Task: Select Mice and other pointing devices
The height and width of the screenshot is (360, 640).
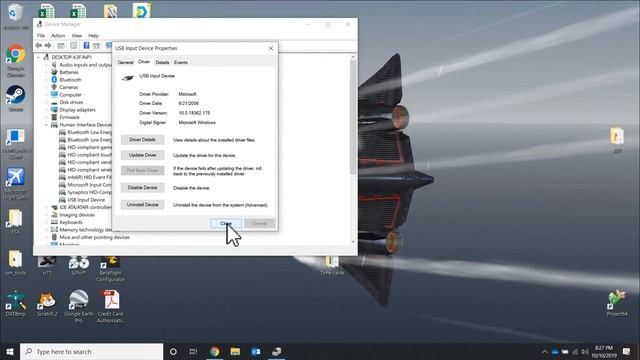Action: click(x=95, y=237)
